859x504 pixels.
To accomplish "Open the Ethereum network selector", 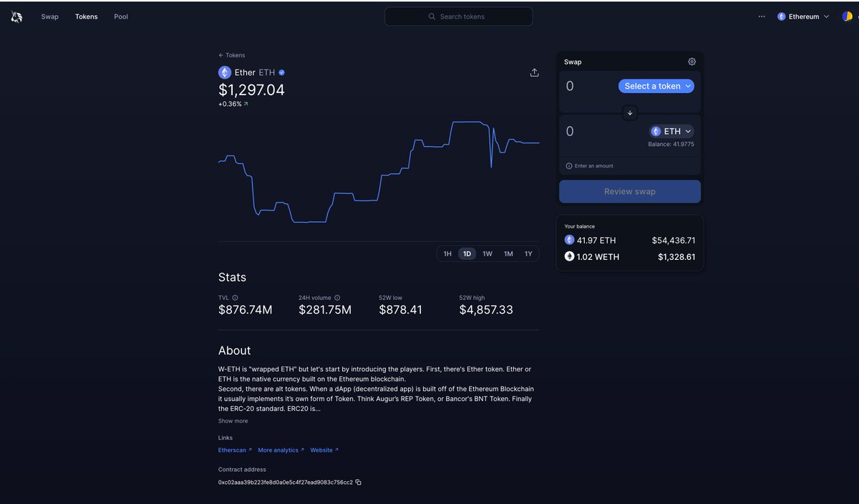I will tap(803, 16).
